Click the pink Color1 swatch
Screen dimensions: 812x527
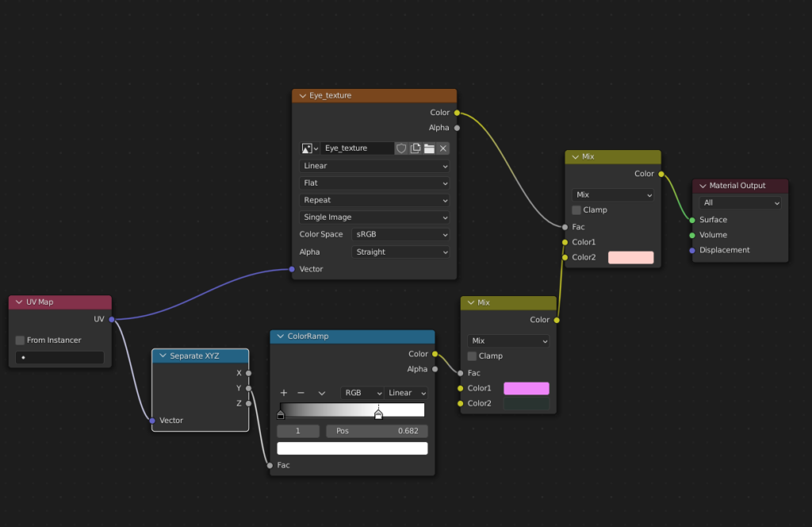click(527, 389)
